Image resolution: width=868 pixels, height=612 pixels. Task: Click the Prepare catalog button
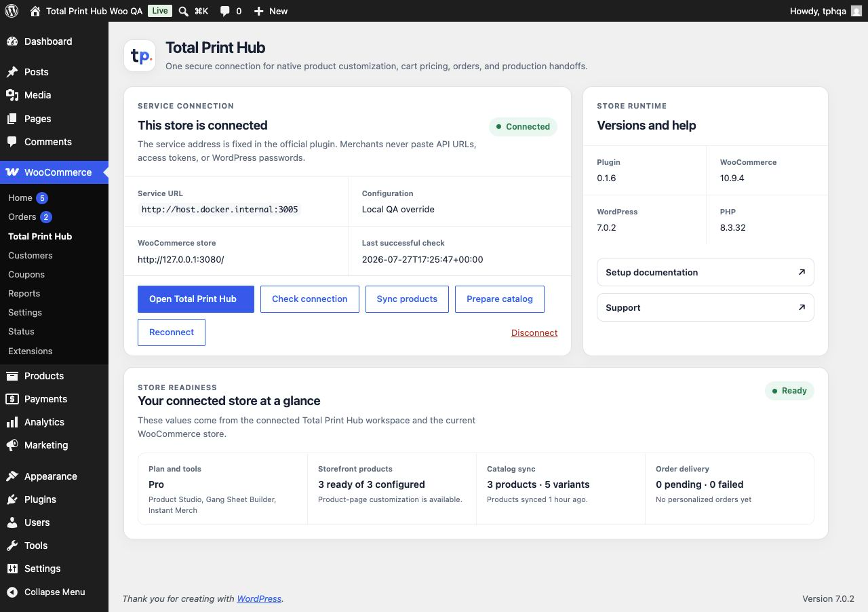[x=500, y=299]
